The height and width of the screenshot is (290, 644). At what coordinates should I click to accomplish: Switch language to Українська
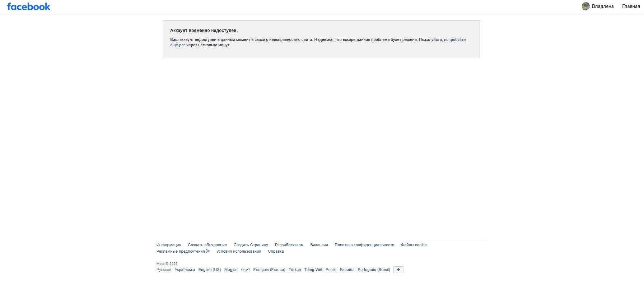(x=185, y=270)
